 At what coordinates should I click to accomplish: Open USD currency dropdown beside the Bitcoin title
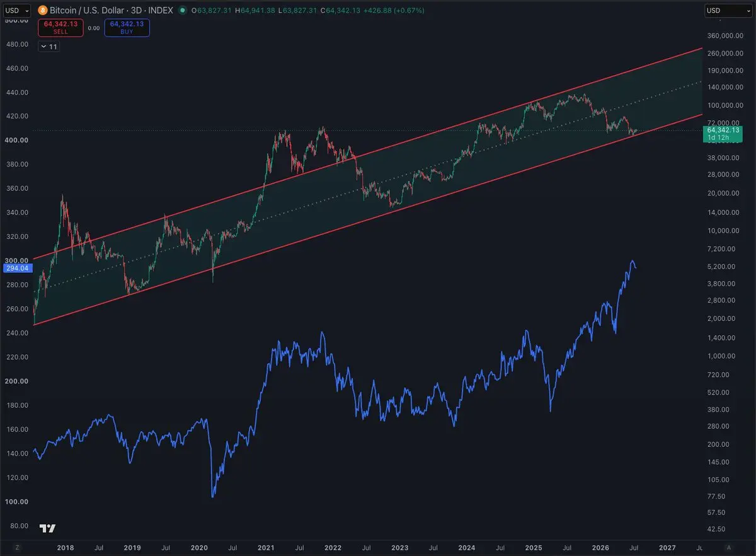click(17, 11)
